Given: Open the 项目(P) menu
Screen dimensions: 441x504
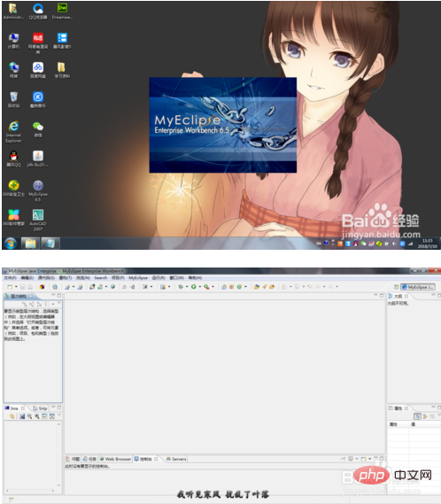Looking at the screenshot, I should (118, 278).
